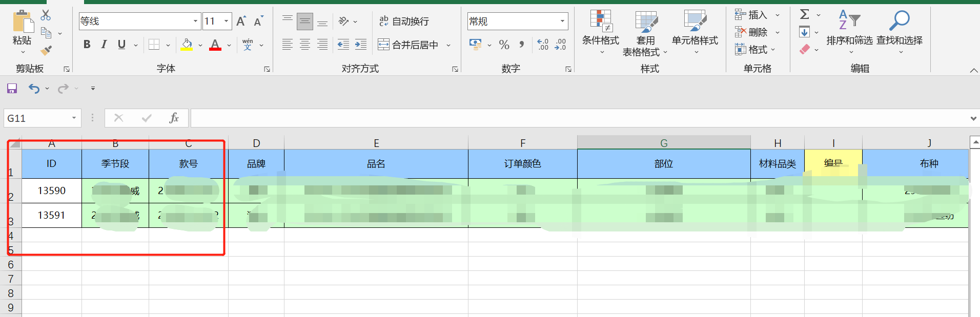980x317 pixels.
Task: Toggle center horizontal alignment
Action: coord(305,45)
